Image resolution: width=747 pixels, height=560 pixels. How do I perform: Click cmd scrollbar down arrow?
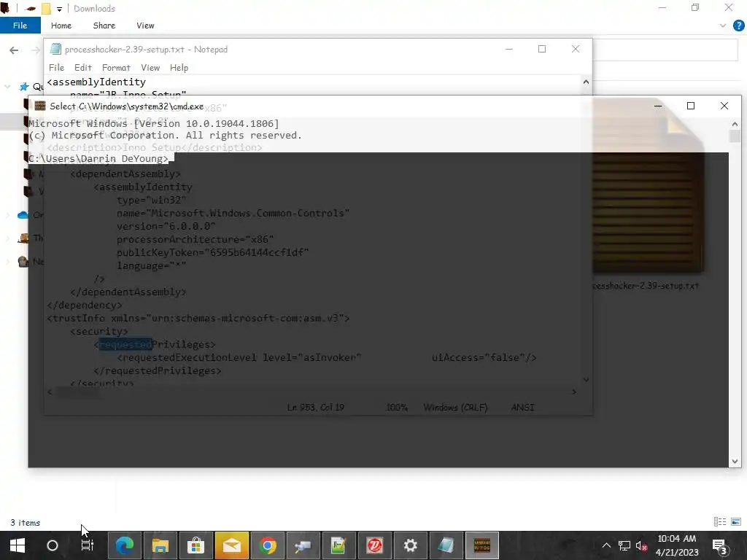pos(735,461)
